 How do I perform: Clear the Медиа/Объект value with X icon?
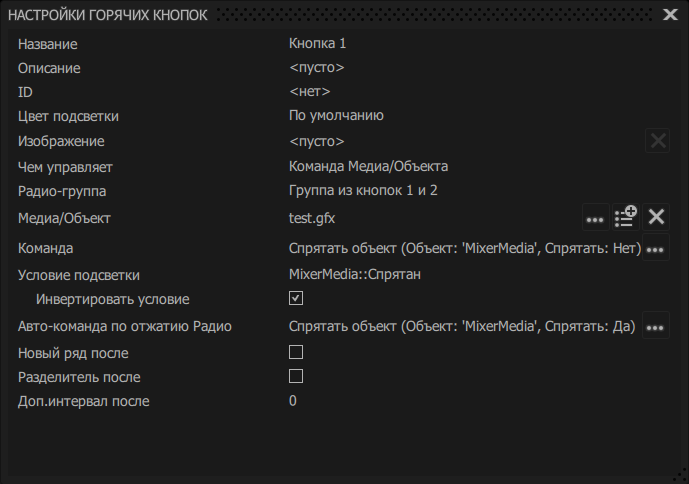656,217
